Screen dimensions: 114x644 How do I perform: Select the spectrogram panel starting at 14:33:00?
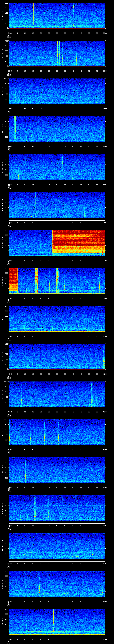point(57,91)
